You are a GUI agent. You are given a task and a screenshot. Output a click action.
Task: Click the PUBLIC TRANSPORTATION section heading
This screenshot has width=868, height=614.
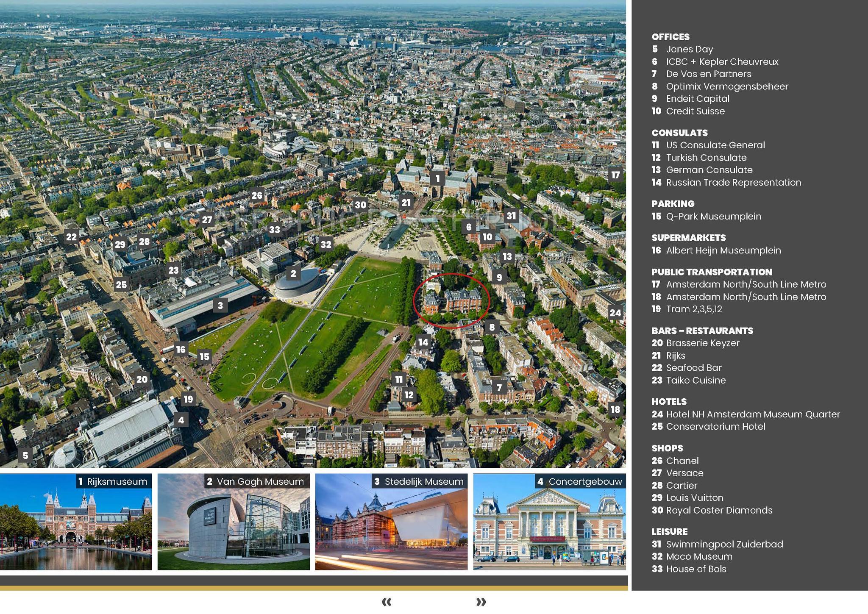coord(712,272)
